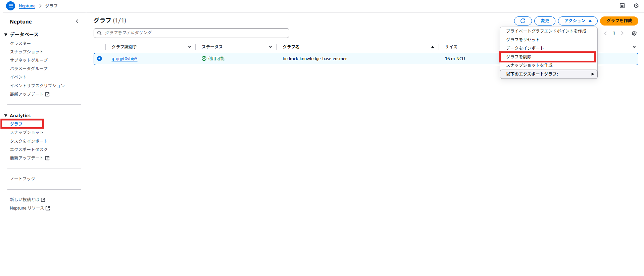Sort by グラフ名 column arrow
Screen dimensions: 644x276
pyautogui.click(x=432, y=47)
